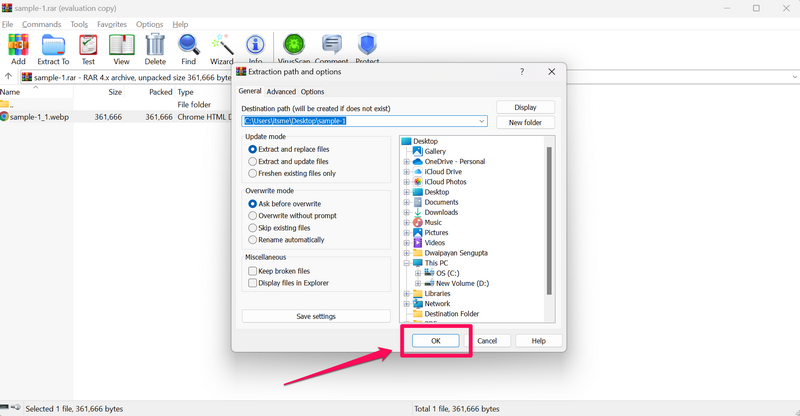
Task: Click the dialog question mark help icon
Action: (x=521, y=72)
